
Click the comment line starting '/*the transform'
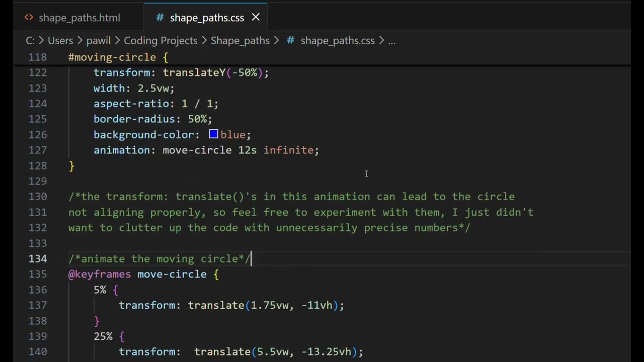[x=291, y=197]
